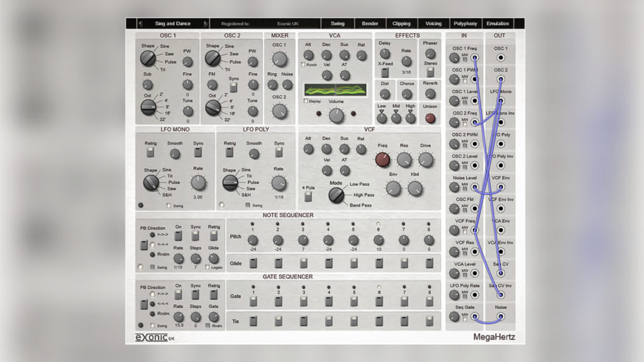The width and height of the screenshot is (644, 362).
Task: Click the LFO Mono Rate knob
Action: click(x=198, y=183)
